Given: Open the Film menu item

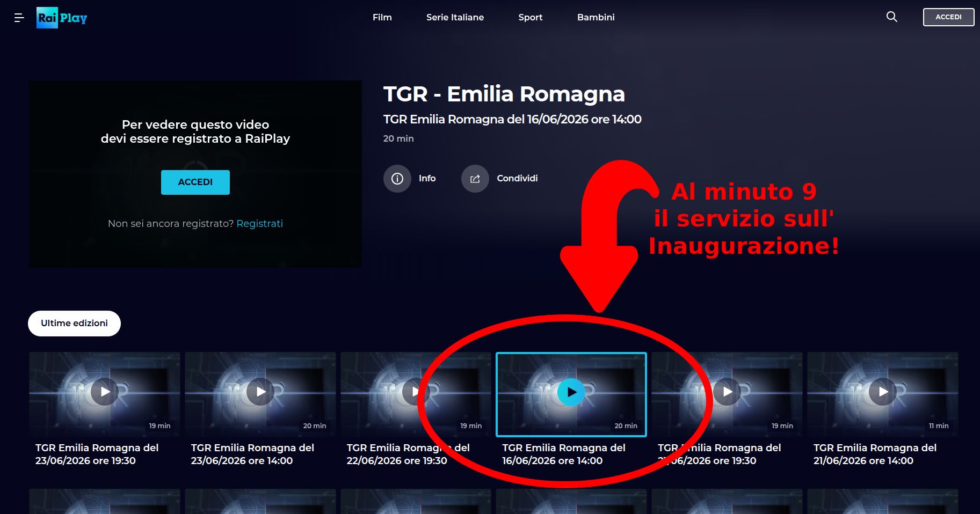Looking at the screenshot, I should coord(382,17).
